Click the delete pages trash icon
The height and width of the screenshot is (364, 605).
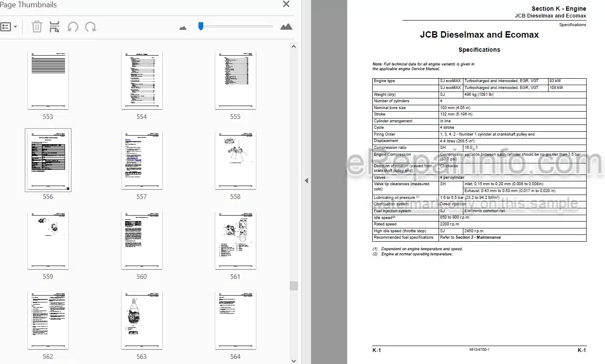tap(37, 27)
